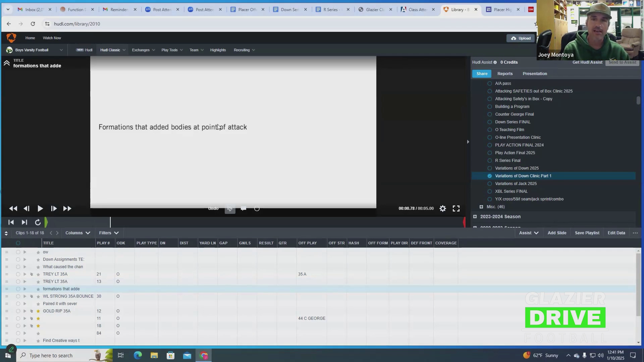
Task: Skip to next clip icon
Action: pos(24,222)
